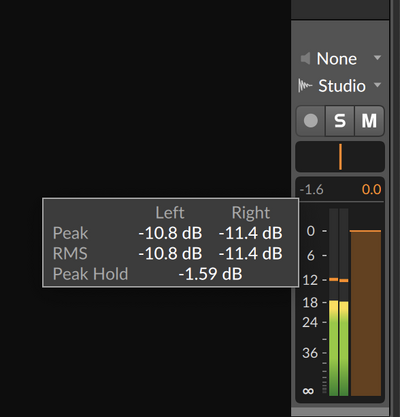Image resolution: width=400 pixels, height=417 pixels.
Task: Click the orange 0.0 volume value field
Action: point(371,190)
